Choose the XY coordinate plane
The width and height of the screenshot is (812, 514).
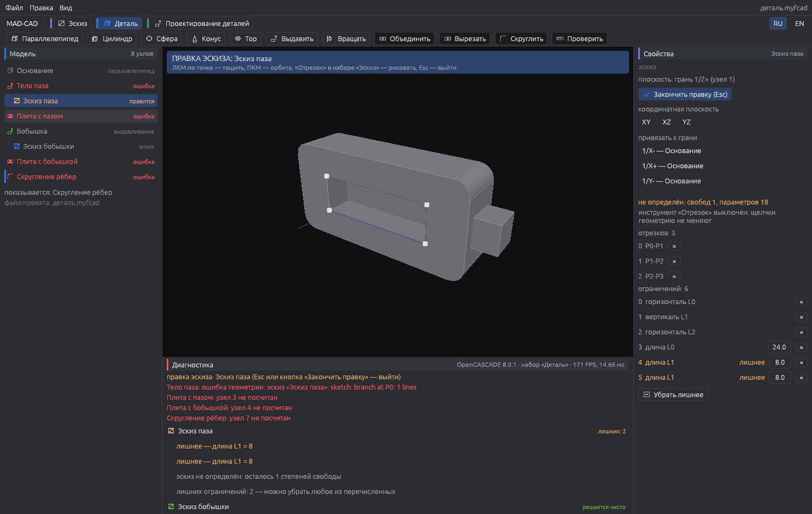coord(646,122)
